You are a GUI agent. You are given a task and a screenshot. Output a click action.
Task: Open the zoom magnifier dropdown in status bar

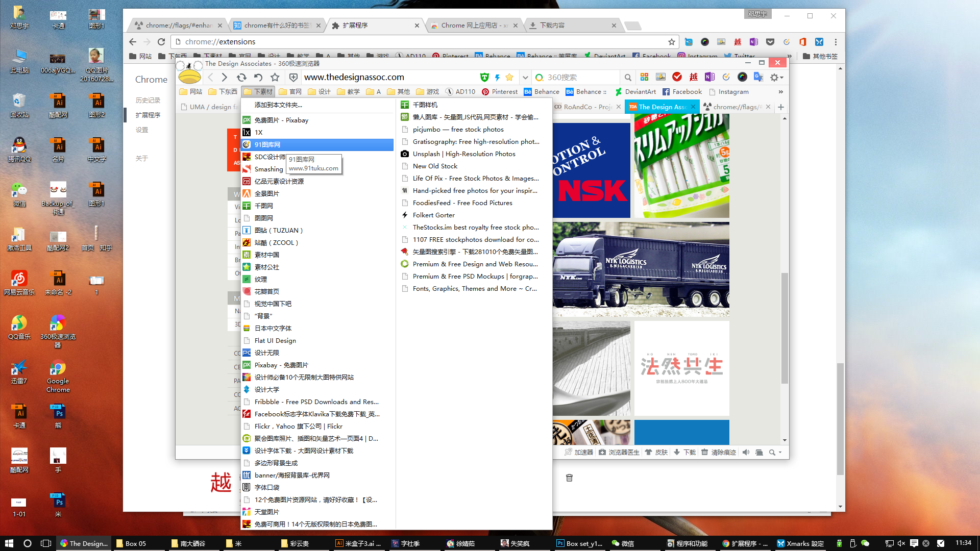tap(775, 453)
